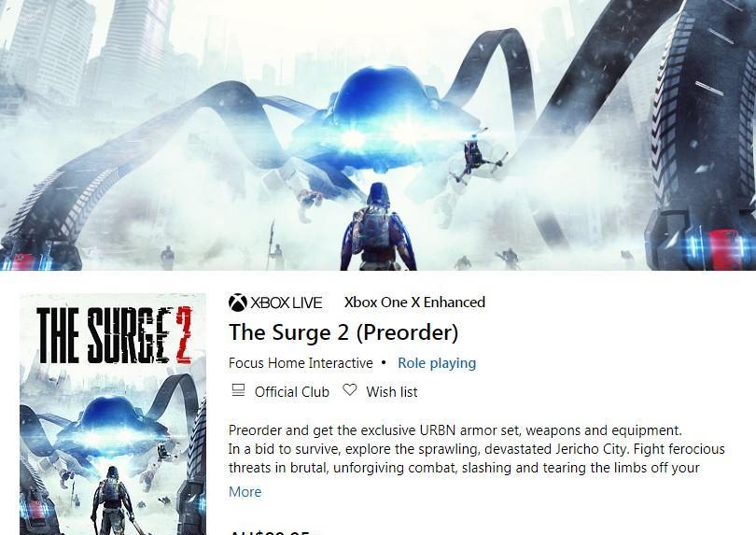This screenshot has width=756, height=535.
Task: Click the Xbox sphere logo icon
Action: point(238,303)
